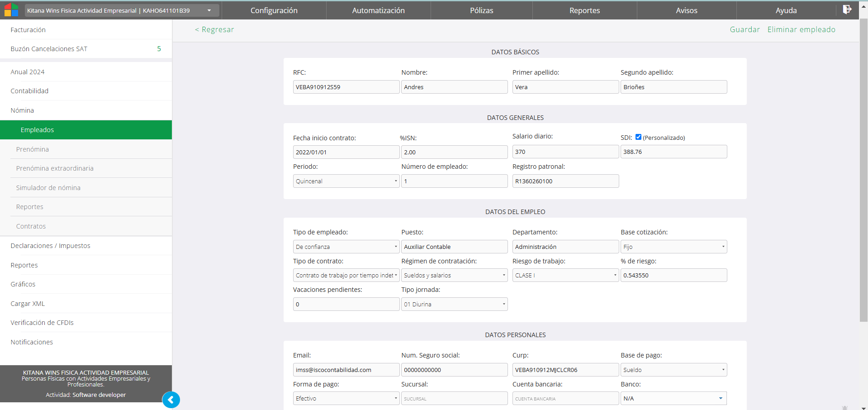Viewport: 868px width, 410px height.
Task: Go back with the Regresar link
Action: click(x=214, y=29)
